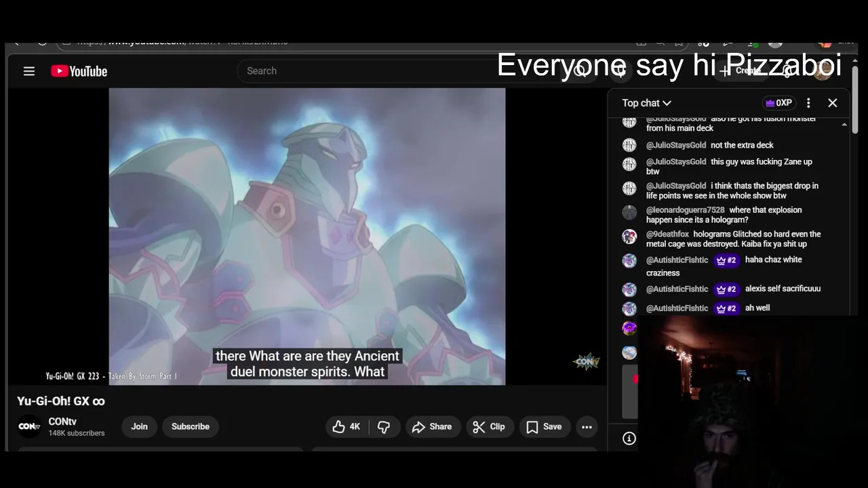Image resolution: width=868 pixels, height=488 pixels.
Task: Click the CONtv watermark on the video
Action: [x=586, y=362]
